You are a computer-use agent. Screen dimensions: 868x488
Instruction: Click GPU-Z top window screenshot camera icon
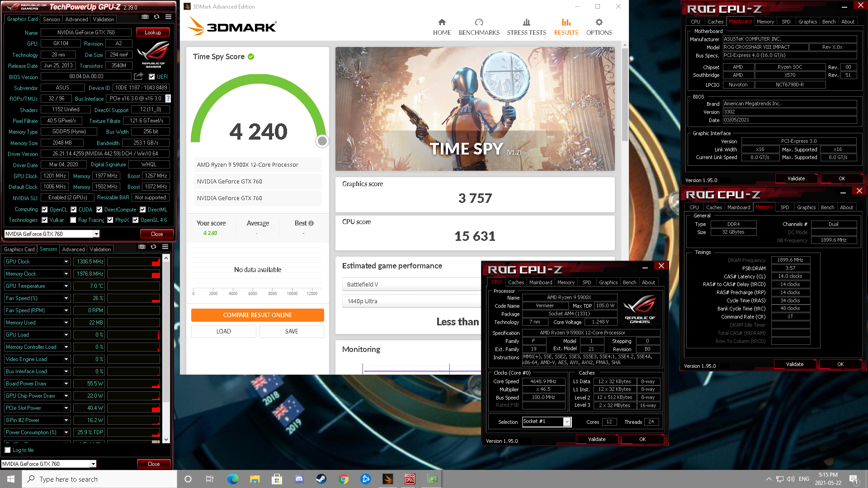(x=145, y=17)
